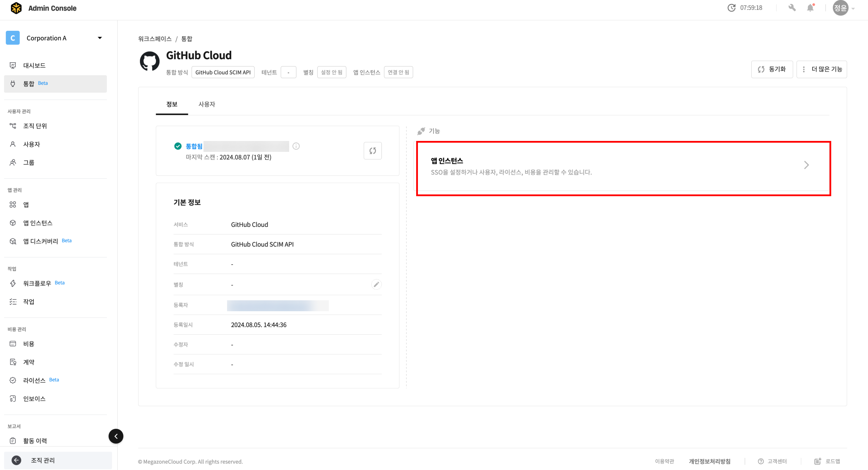Open 앱 인스턴스 in the sidebar
The width and height of the screenshot is (868, 470).
[x=55, y=223]
